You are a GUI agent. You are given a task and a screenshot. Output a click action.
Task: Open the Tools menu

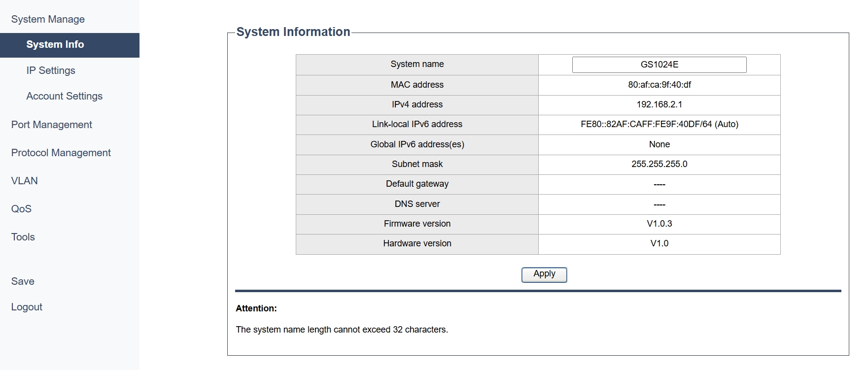[23, 237]
